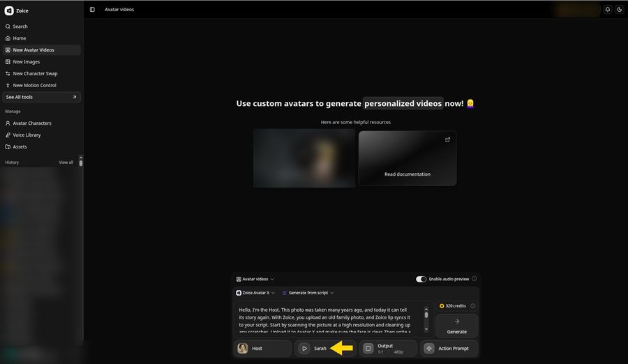Collapse the sidebar panel icon
This screenshot has width=628, height=364.
[x=92, y=10]
